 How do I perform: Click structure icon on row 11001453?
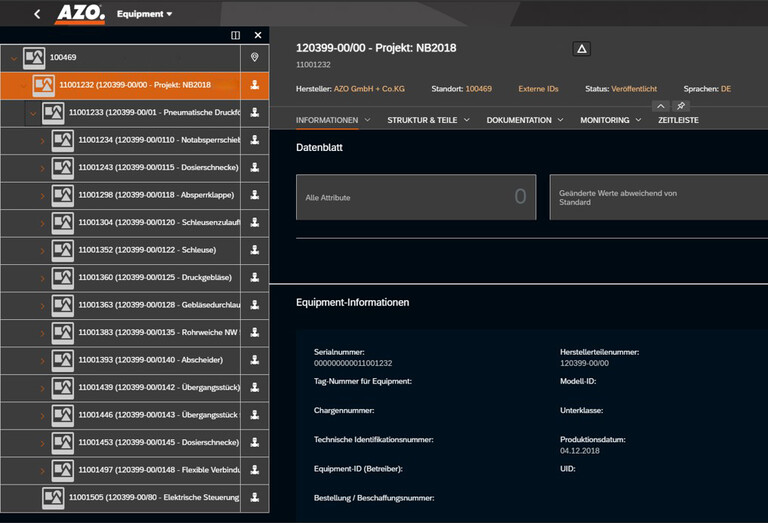[255, 442]
